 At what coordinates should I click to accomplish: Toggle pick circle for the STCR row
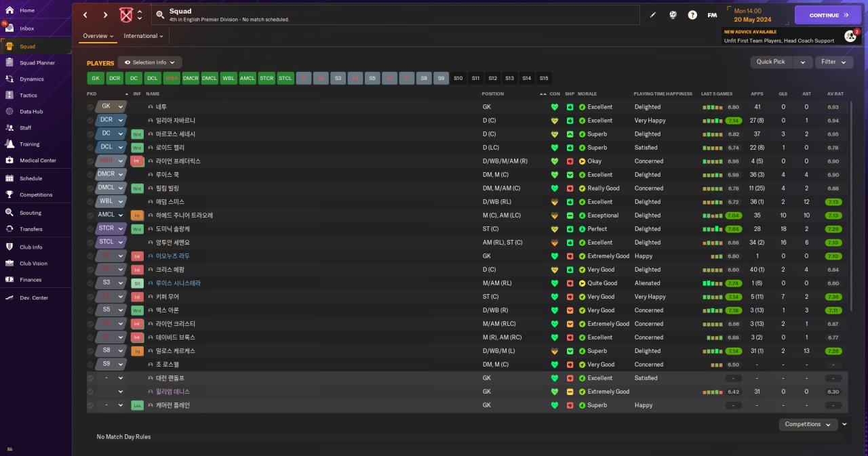(90, 229)
